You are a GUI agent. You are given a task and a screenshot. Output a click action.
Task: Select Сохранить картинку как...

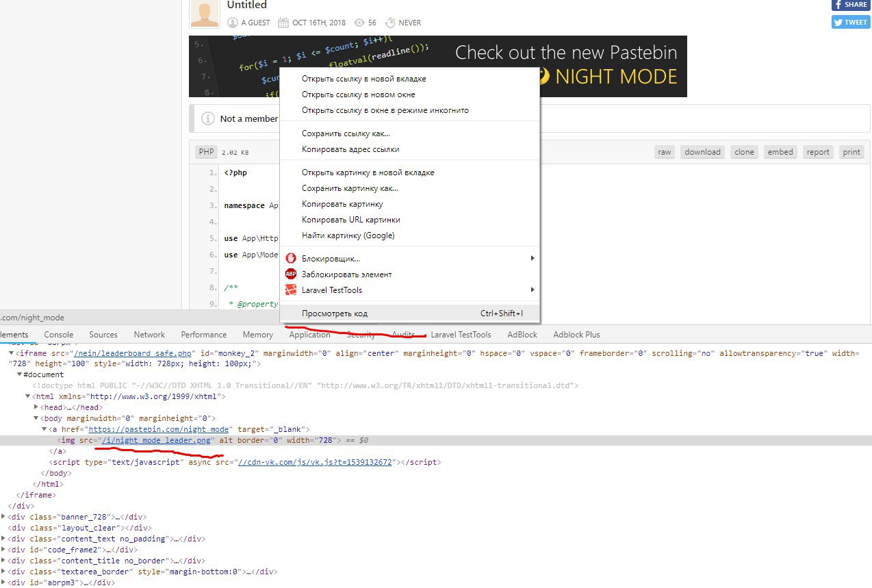(410, 188)
